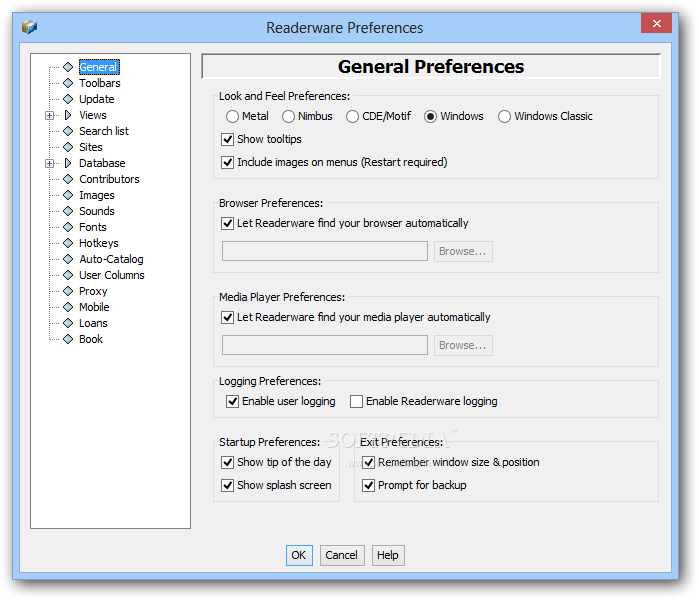
Task: Click the media player path text field
Action: (x=325, y=345)
